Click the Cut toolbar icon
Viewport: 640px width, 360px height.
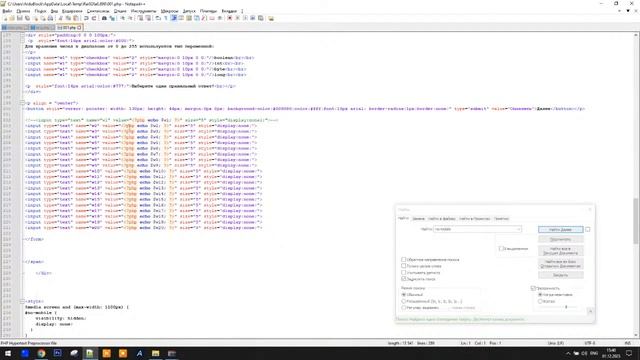(60, 18)
